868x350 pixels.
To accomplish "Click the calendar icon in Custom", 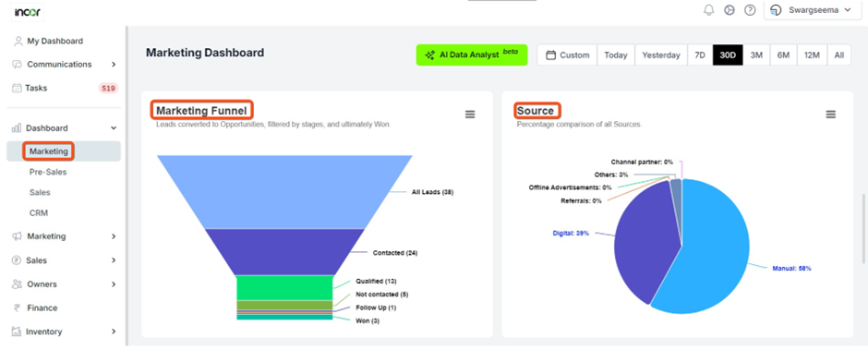I will (x=550, y=55).
